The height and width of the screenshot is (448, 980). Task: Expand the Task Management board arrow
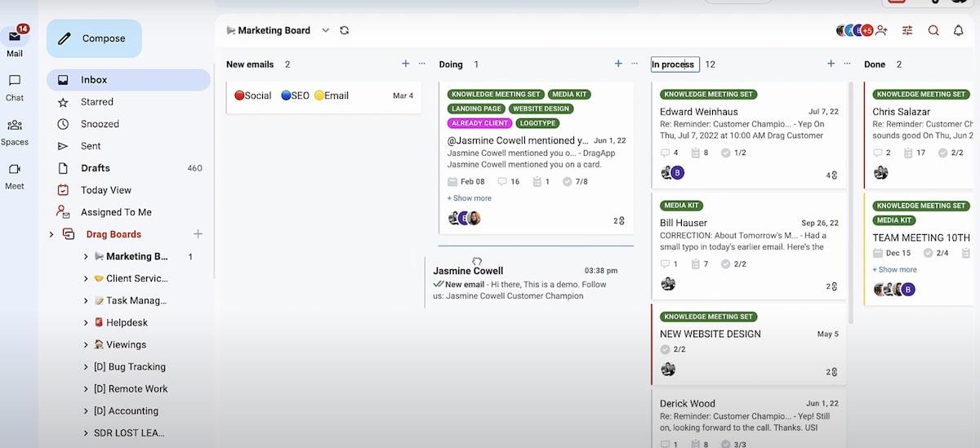[86, 300]
